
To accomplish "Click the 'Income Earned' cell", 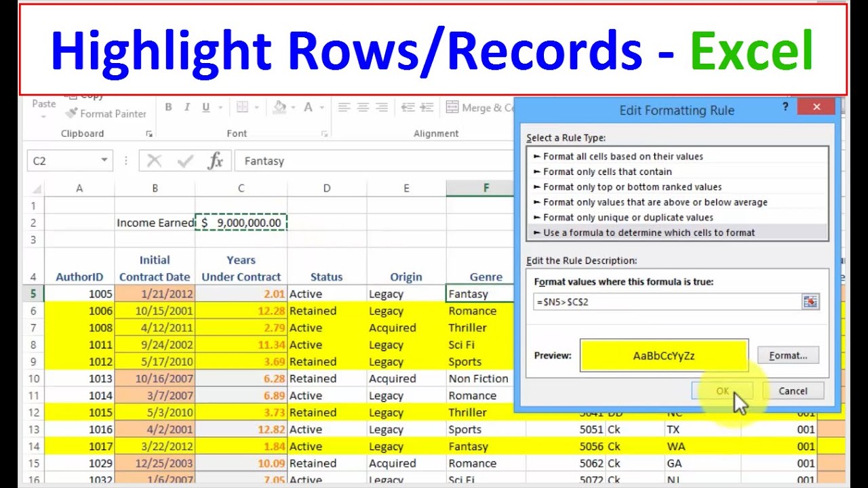I will point(155,222).
